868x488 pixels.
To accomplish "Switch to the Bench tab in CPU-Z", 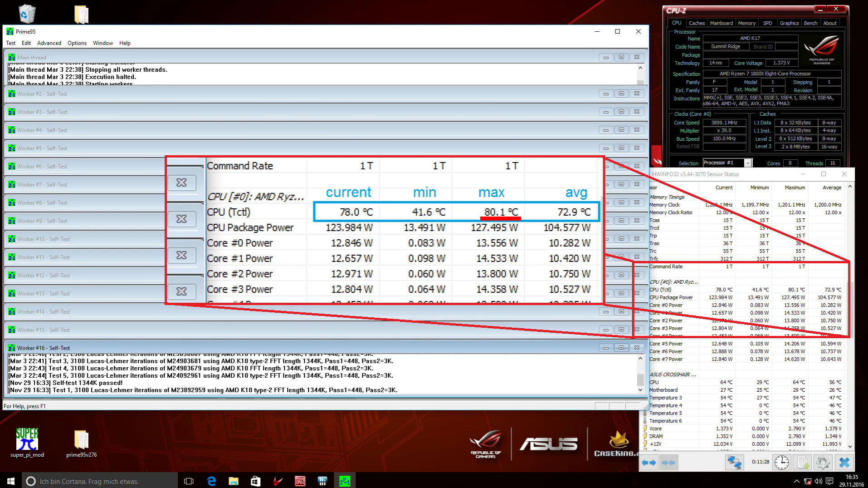I will pos(810,23).
